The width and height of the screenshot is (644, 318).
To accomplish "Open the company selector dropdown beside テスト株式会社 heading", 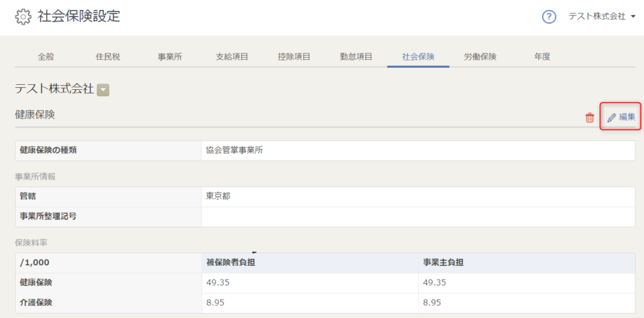I will (103, 90).
